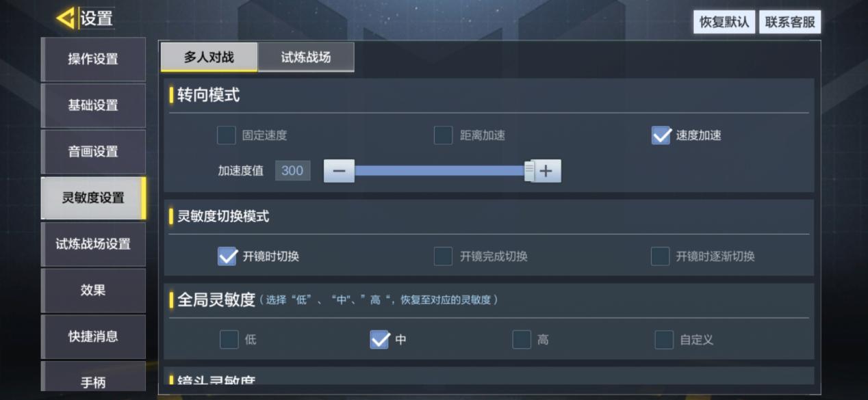
Task: Click the 联系客服 button
Action: (x=790, y=22)
